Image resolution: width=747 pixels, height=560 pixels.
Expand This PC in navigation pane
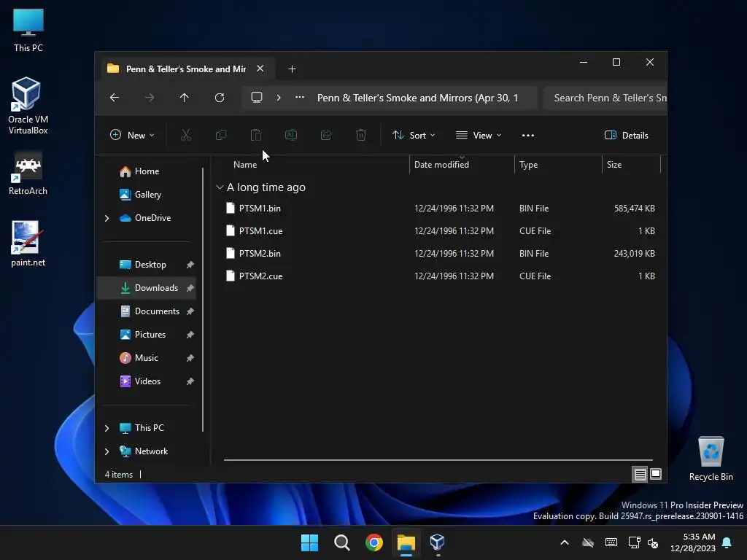tap(107, 428)
